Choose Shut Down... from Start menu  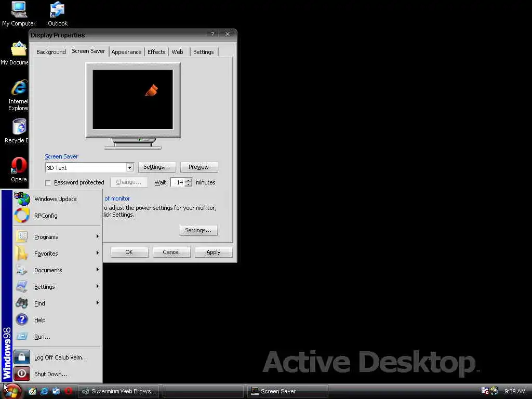pos(50,374)
